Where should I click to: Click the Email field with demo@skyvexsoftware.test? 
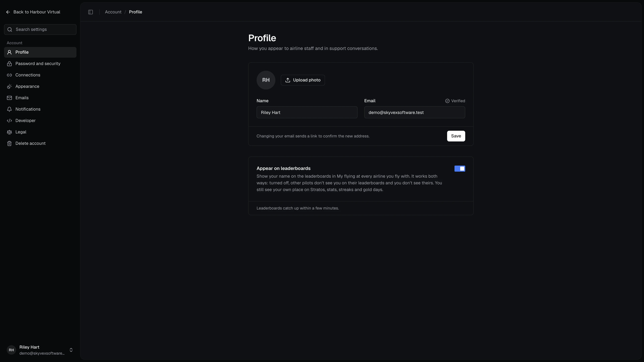415,112
